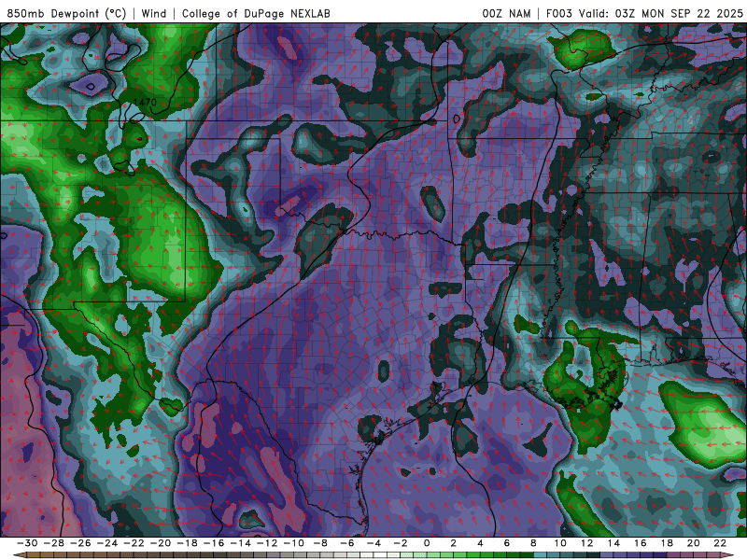
Task: Click the "-8" scale label
Action: click(x=320, y=543)
